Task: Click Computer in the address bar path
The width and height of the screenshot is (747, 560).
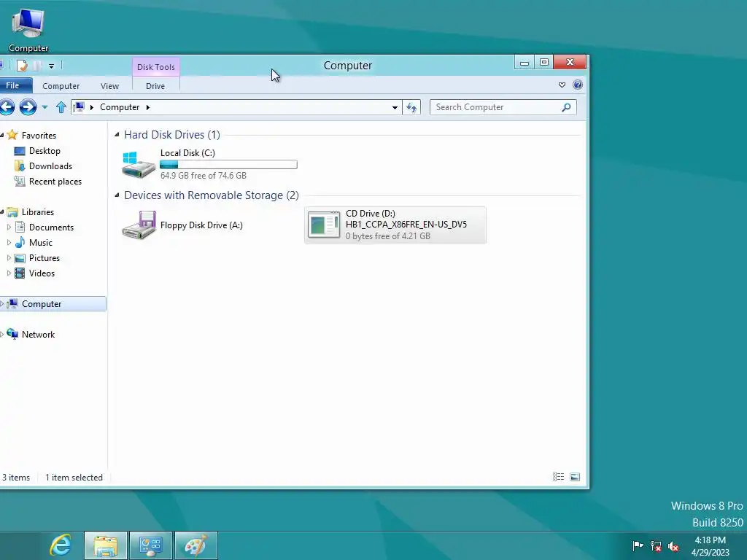Action: (120, 107)
